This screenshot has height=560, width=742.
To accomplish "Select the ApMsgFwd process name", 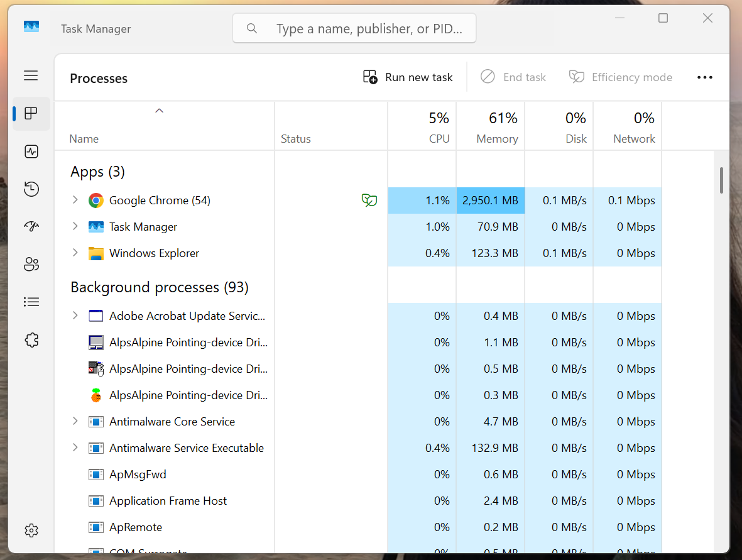I will click(x=138, y=475).
